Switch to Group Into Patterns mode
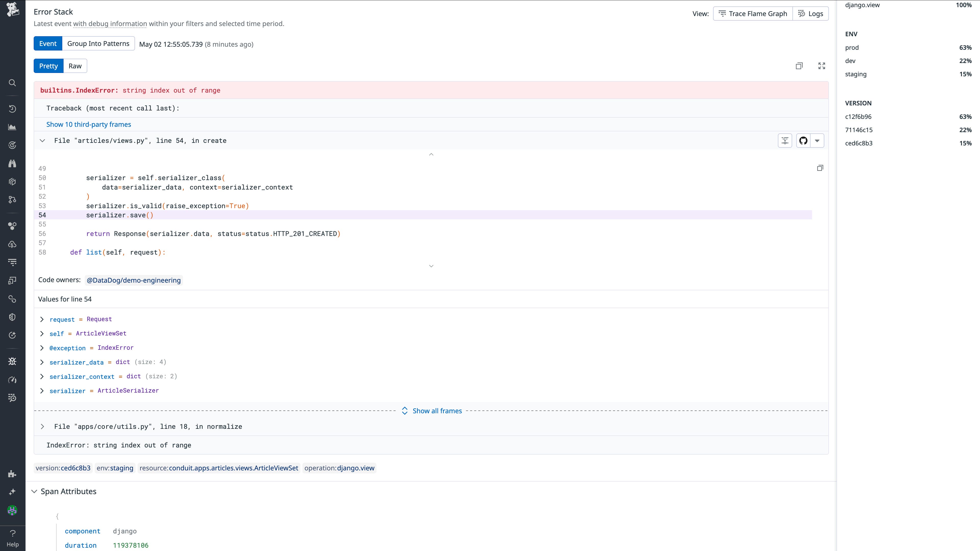This screenshot has height=551, width=980. 98,43
